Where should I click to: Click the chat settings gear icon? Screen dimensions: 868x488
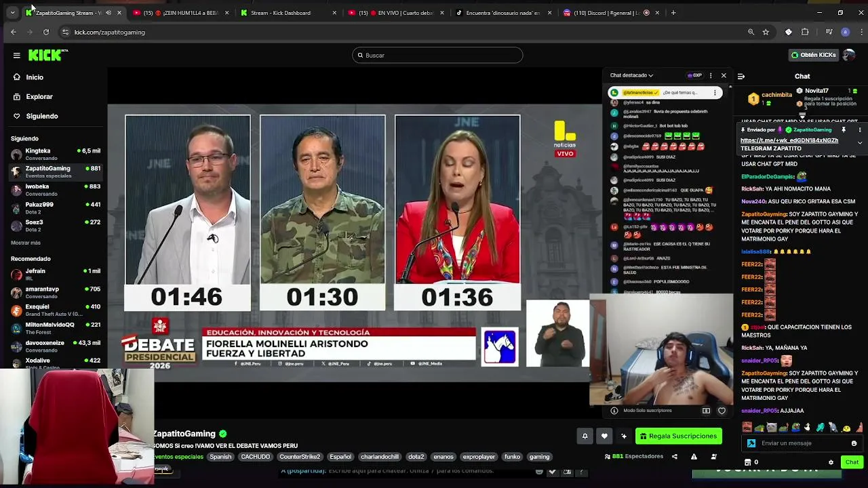831,462
